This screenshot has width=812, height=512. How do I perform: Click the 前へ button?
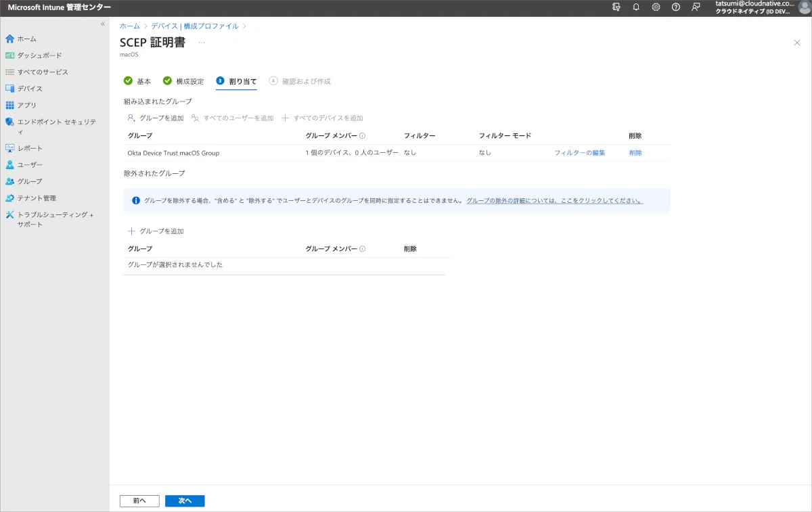click(x=139, y=501)
